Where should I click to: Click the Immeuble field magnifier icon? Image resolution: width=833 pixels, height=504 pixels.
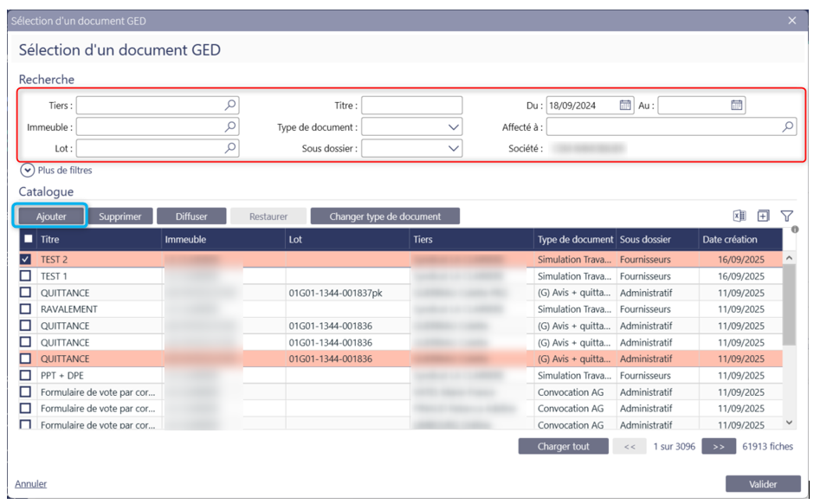(x=230, y=127)
